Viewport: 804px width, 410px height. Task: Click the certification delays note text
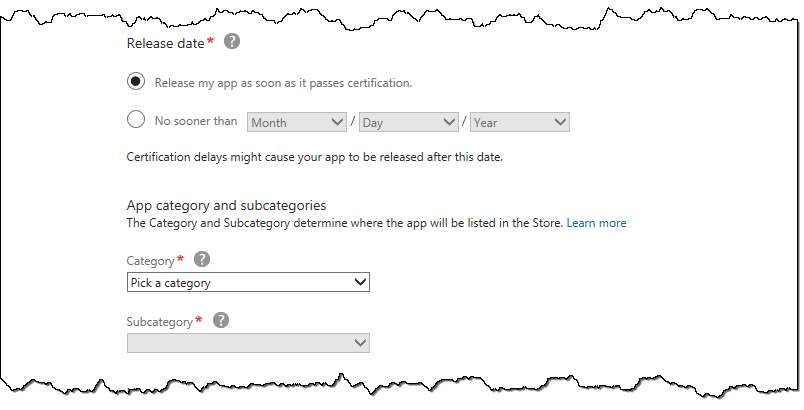click(x=314, y=158)
